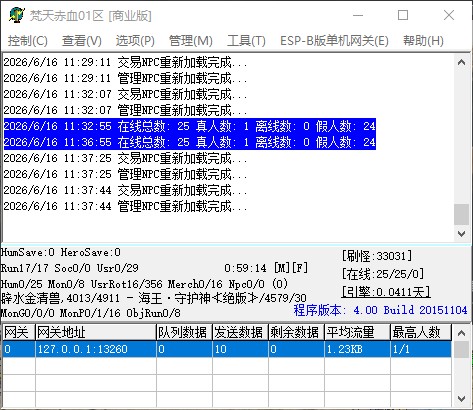This screenshot has width=473, height=410.
Task: Click the [引擎:0.0411天] link
Action: (386, 292)
